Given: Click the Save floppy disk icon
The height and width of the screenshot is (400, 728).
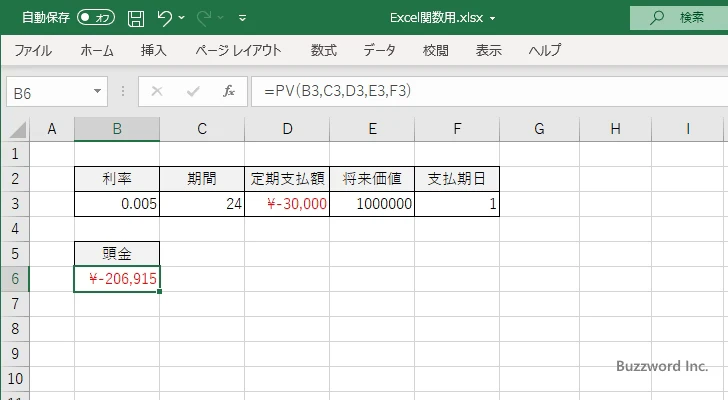Looking at the screenshot, I should pyautogui.click(x=136, y=18).
